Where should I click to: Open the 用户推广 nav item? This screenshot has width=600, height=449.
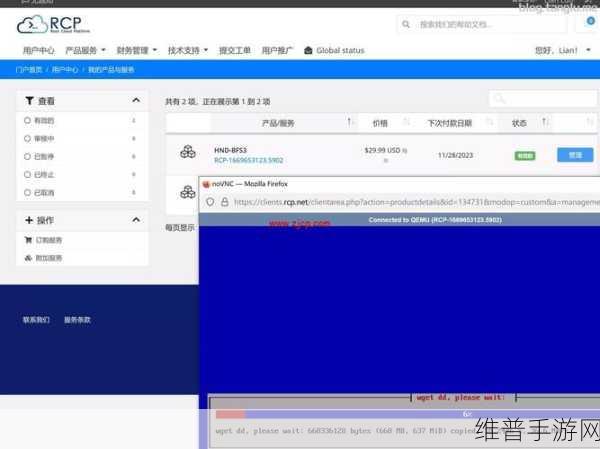click(x=277, y=50)
